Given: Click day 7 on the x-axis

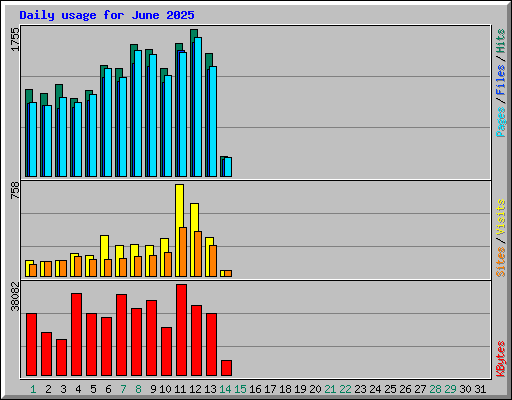Looking at the screenshot, I should (123, 389).
